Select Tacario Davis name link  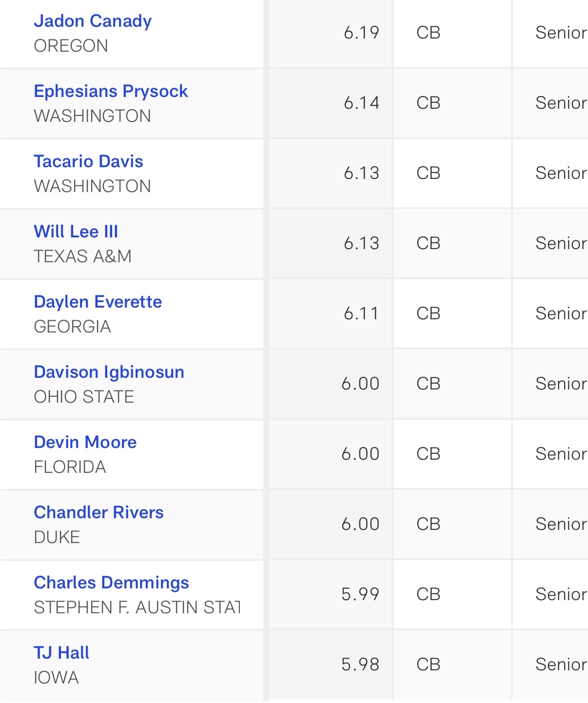click(88, 161)
